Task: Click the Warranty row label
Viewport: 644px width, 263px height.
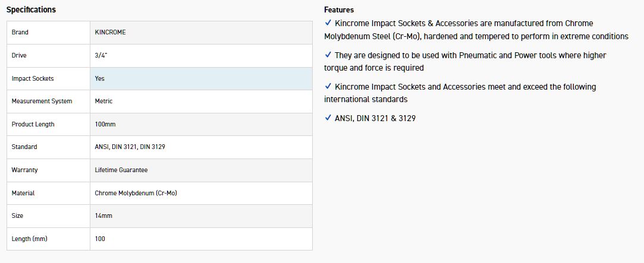Action: pyautogui.click(x=24, y=170)
